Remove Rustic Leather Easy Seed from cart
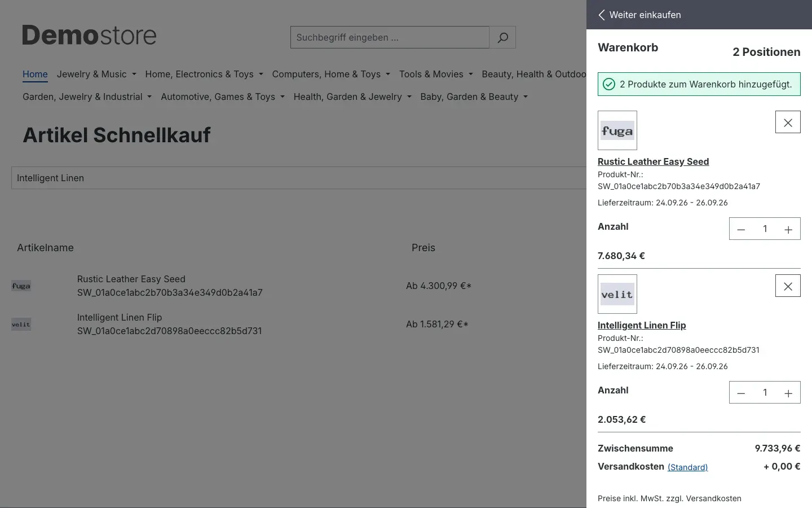 (788, 122)
